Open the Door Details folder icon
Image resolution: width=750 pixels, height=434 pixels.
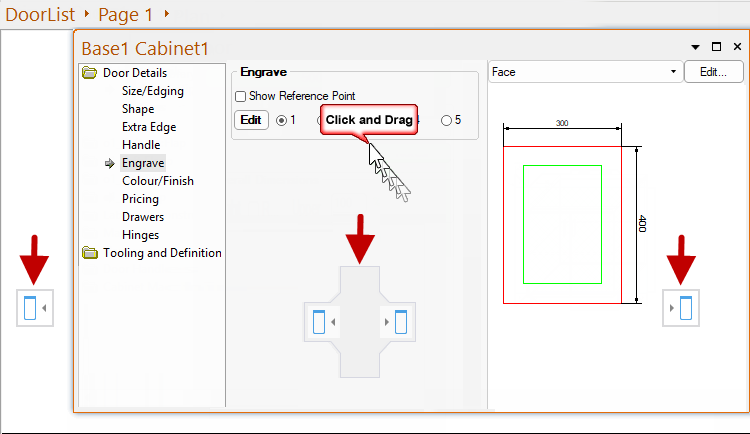tap(90, 73)
